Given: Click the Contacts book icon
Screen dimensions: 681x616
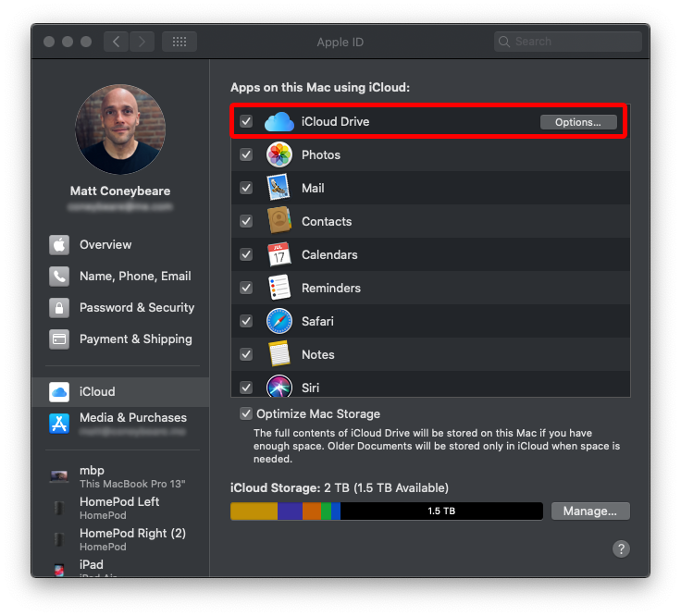Looking at the screenshot, I should tap(279, 222).
